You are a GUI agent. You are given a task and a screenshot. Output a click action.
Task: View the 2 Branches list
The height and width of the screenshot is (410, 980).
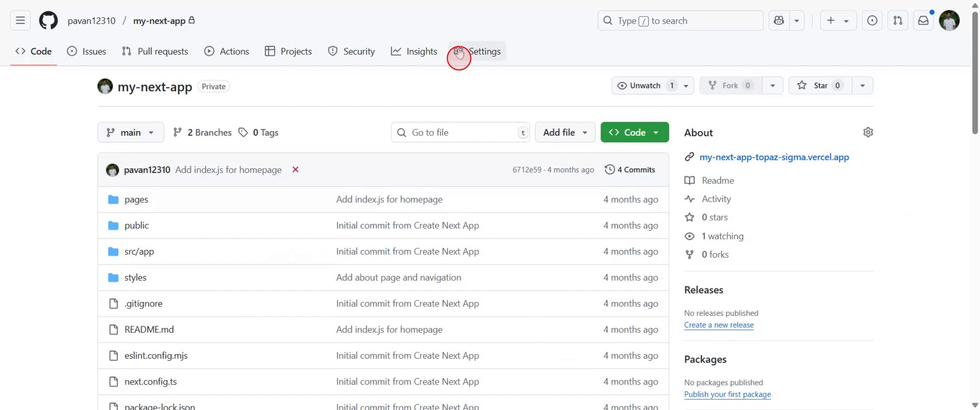pyautogui.click(x=202, y=133)
